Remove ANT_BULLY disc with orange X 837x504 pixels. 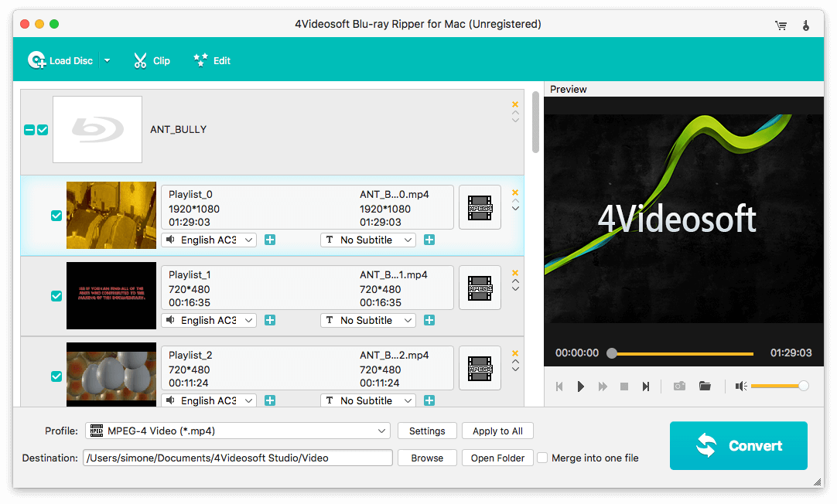click(515, 104)
